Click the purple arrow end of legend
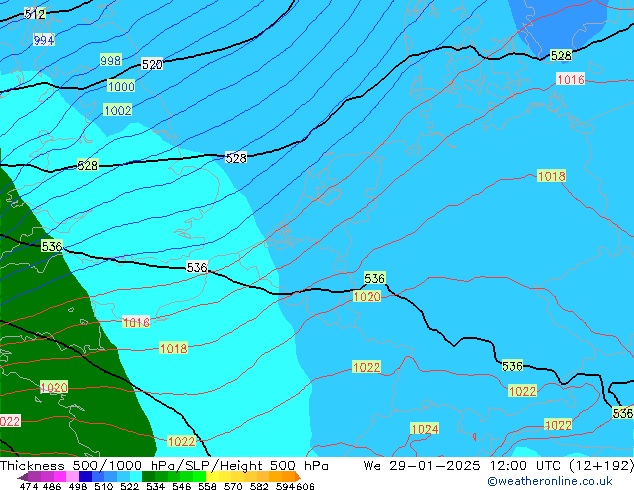 pyautogui.click(x=22, y=477)
